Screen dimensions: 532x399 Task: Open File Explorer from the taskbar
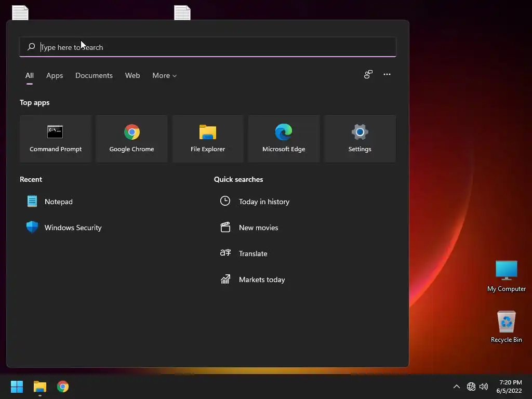tap(39, 387)
